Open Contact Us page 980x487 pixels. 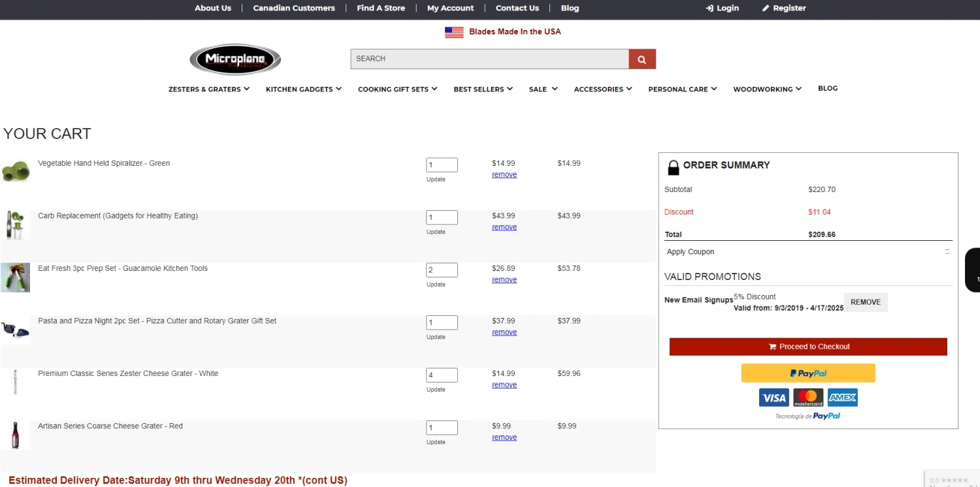[x=517, y=8]
